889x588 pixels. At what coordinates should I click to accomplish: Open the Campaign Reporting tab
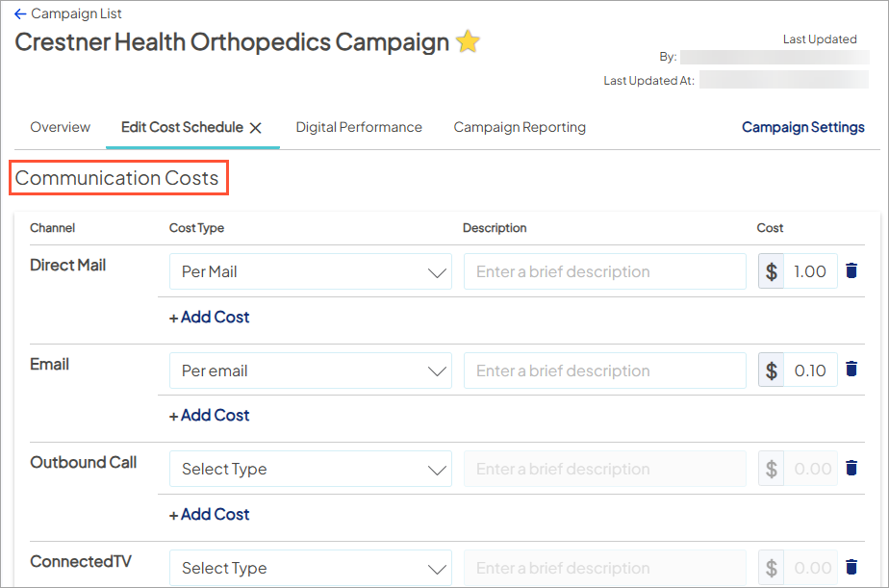pyautogui.click(x=520, y=127)
